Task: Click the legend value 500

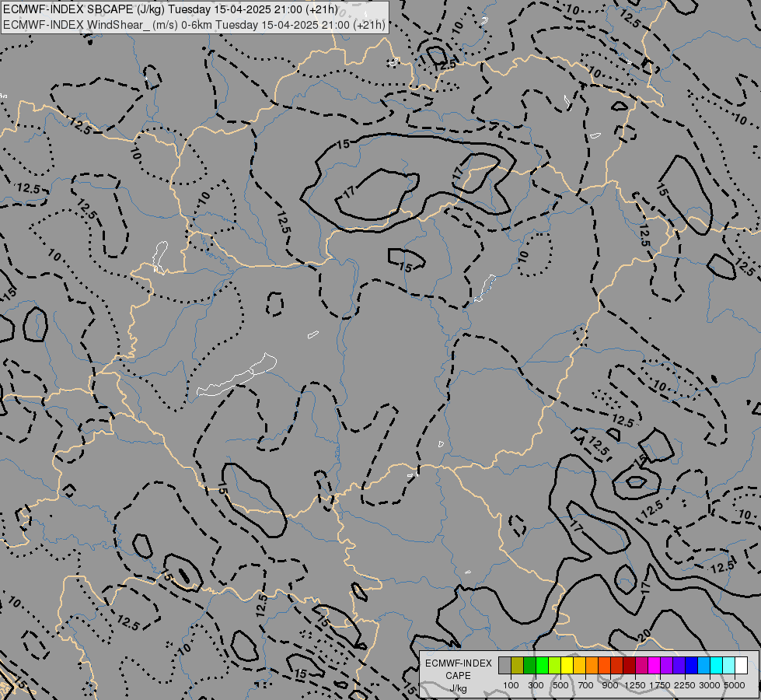Action: click(560, 685)
